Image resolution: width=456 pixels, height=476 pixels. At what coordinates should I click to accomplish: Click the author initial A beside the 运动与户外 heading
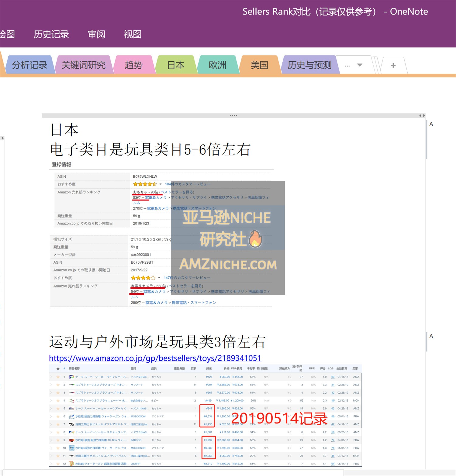pyautogui.click(x=431, y=336)
